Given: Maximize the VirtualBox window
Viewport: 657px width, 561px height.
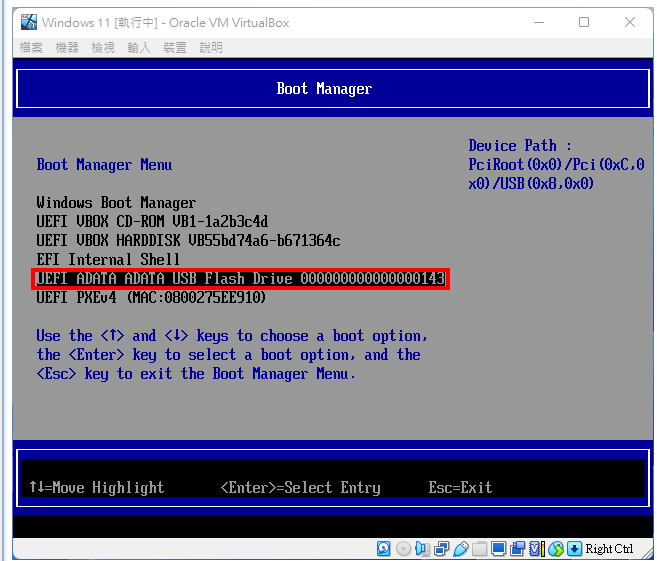Looking at the screenshot, I should 584,22.
